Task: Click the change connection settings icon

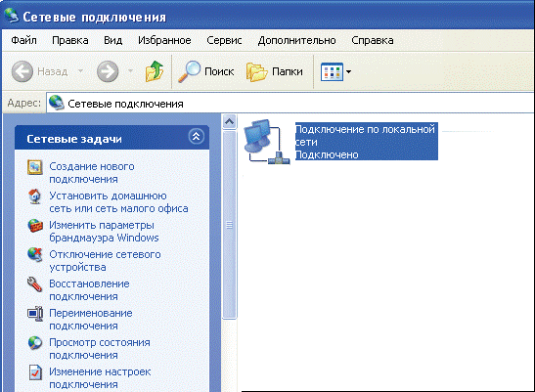Action: click(x=35, y=372)
